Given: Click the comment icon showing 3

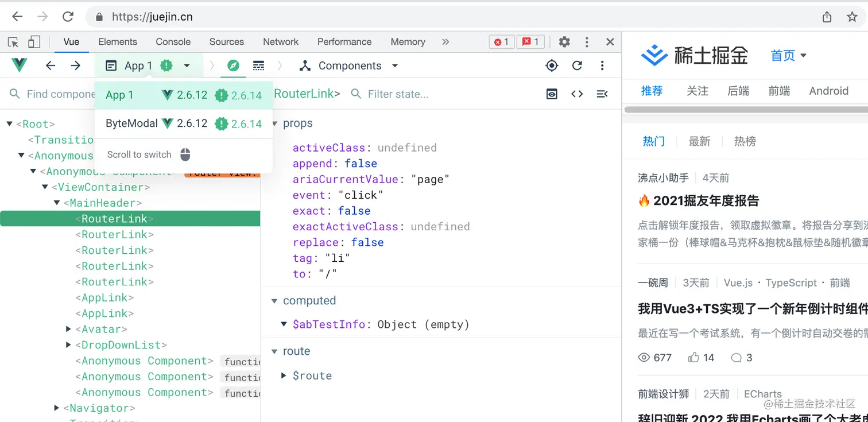Looking at the screenshot, I should coord(736,358).
